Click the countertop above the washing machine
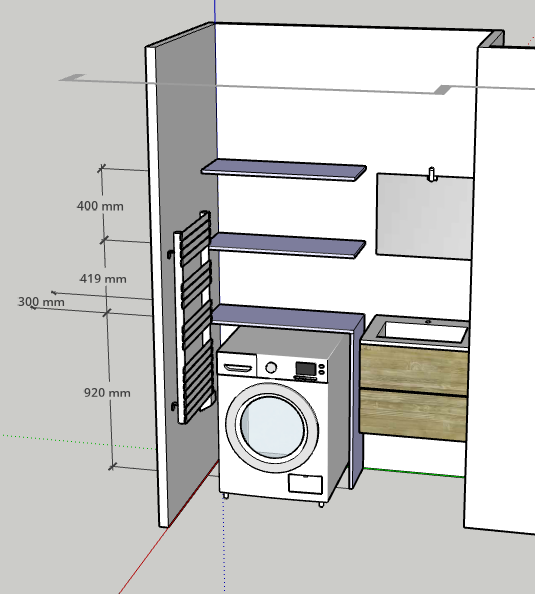Viewport: 535px width, 594px height. 288,317
